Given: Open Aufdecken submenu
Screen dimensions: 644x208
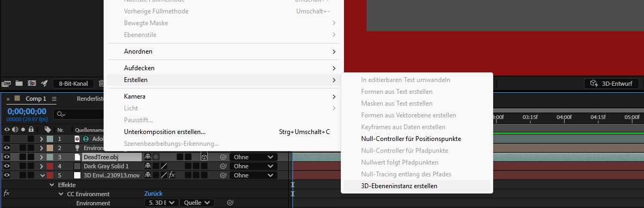Looking at the screenshot, I should (x=223, y=68).
